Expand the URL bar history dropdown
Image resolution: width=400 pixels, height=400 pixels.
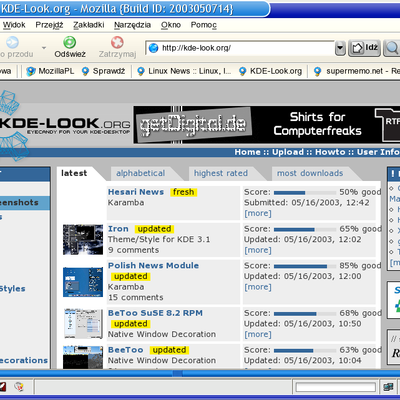340,48
